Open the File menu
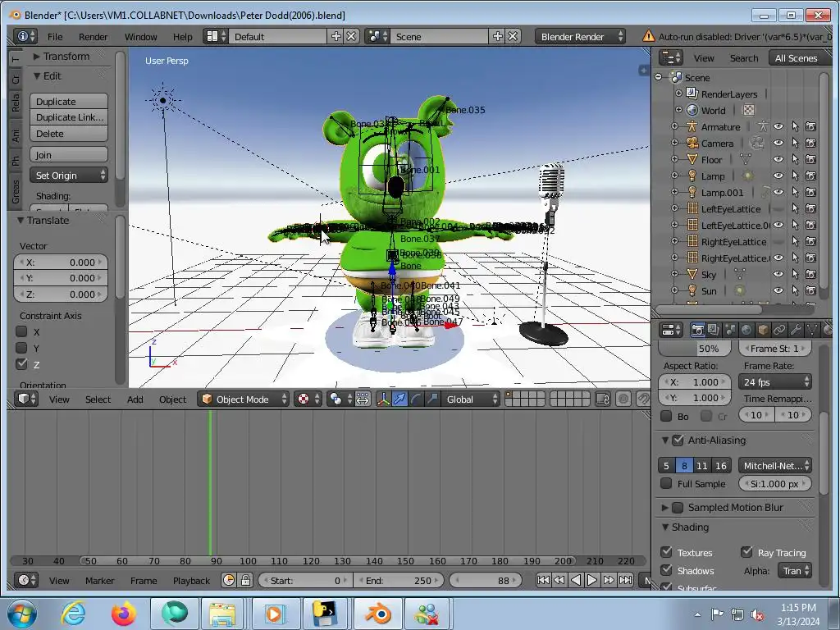 coord(55,36)
